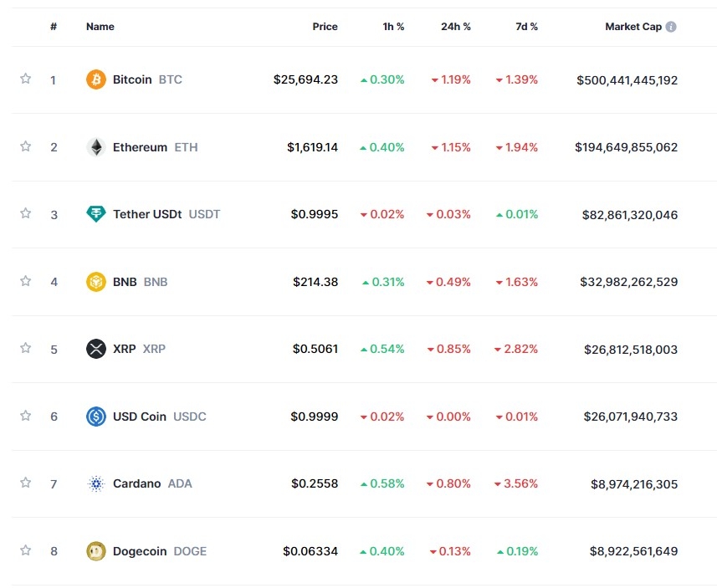Select XRP's 7d percentage change value
The height and width of the screenshot is (588, 717).
(517, 350)
